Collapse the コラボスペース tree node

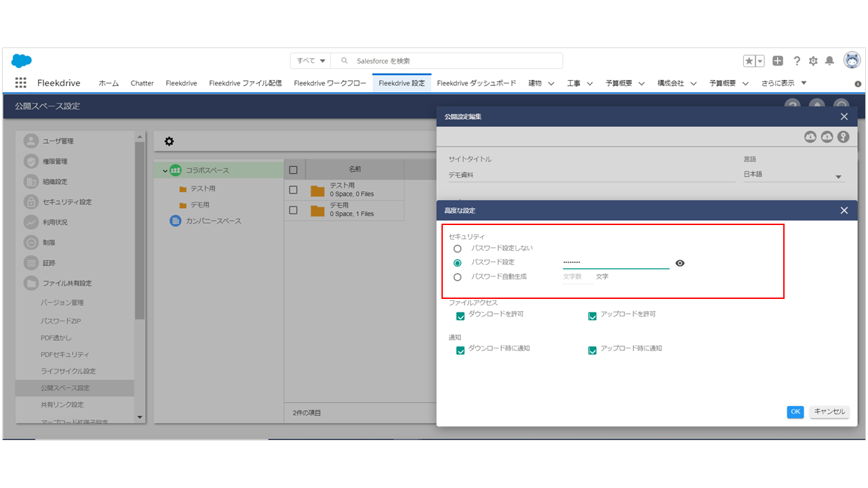[x=165, y=171]
